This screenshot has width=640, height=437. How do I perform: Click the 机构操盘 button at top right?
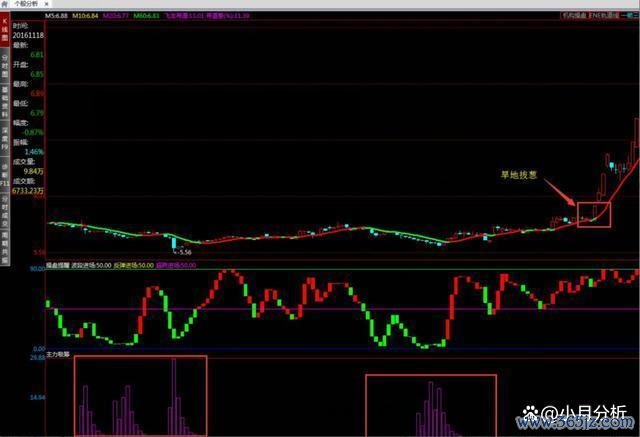574,16
